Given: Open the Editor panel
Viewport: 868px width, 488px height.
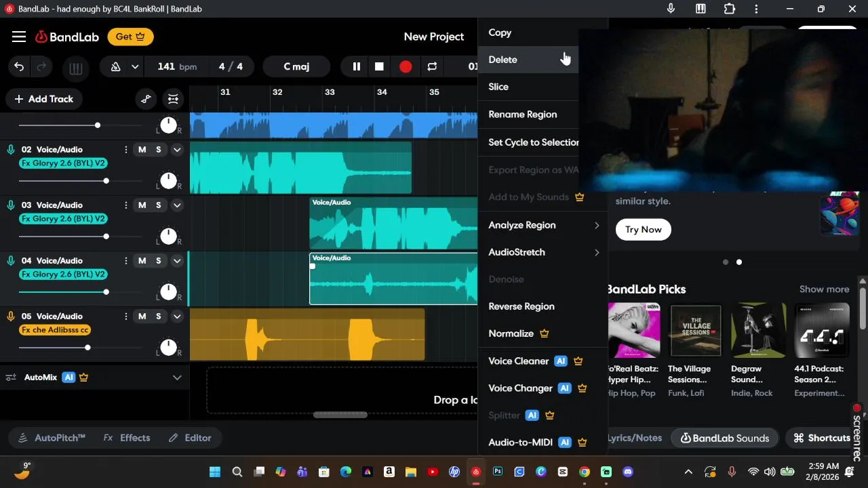Looking at the screenshot, I should click(190, 438).
